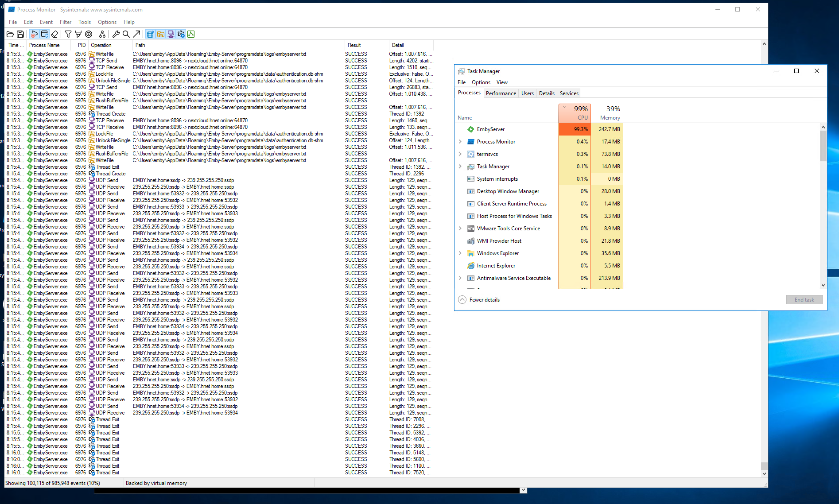This screenshot has width=839, height=504.
Task: Toggle Show Registry Activity filter
Action: coord(150,34)
